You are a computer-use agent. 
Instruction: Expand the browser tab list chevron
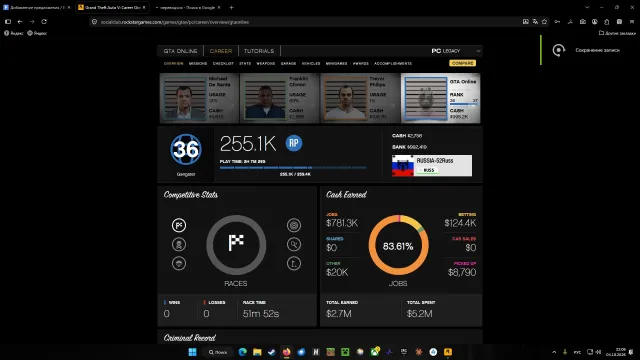587,7
